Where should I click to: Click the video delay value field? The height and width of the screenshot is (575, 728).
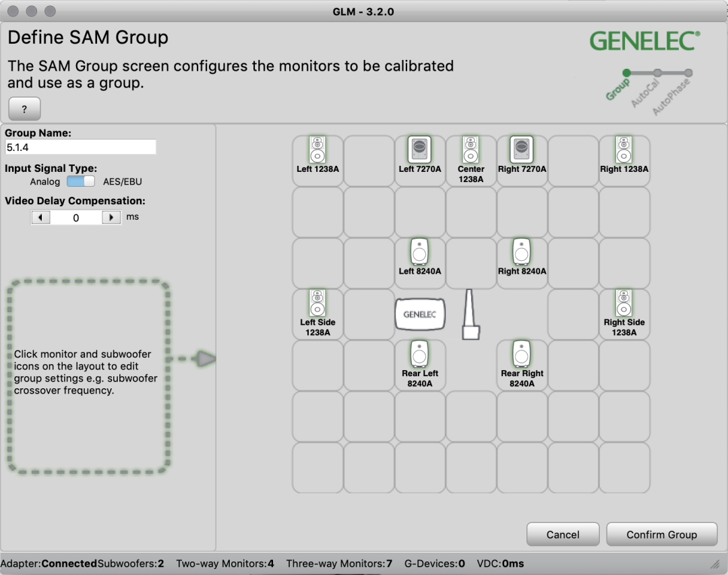76,217
